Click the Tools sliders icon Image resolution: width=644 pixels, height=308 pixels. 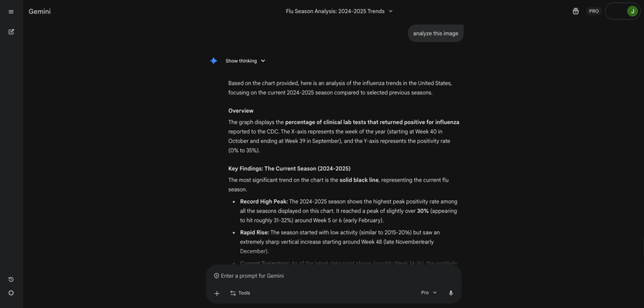(x=233, y=293)
